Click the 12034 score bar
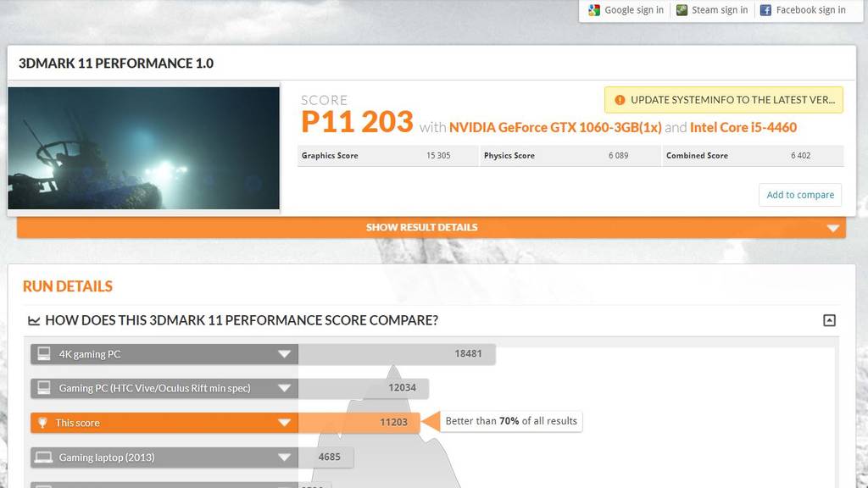The height and width of the screenshot is (488, 868). 363,388
